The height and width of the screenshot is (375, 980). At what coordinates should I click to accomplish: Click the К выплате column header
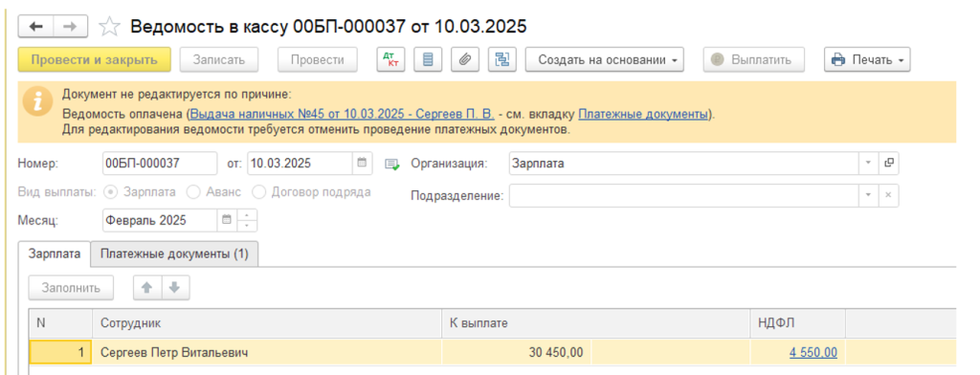(x=595, y=323)
